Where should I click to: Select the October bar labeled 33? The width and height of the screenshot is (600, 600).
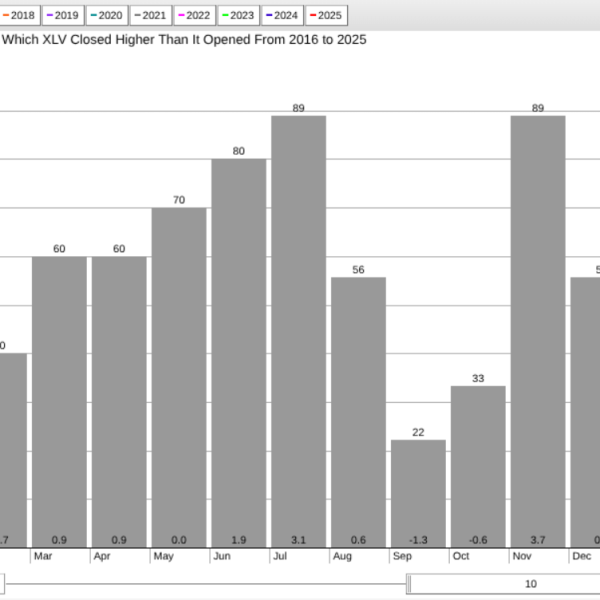pyautogui.click(x=478, y=467)
